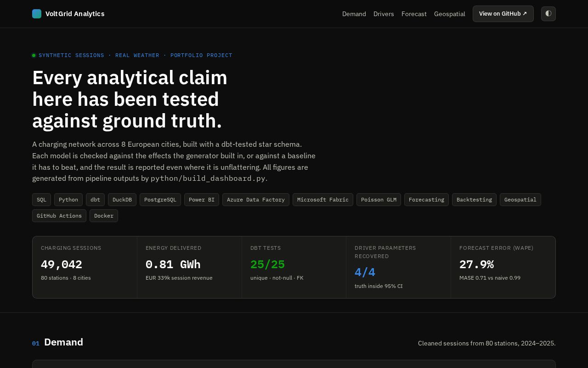The height and width of the screenshot is (368, 588).
Task: Click the green status dot indicator
Action: pyautogui.click(x=34, y=56)
